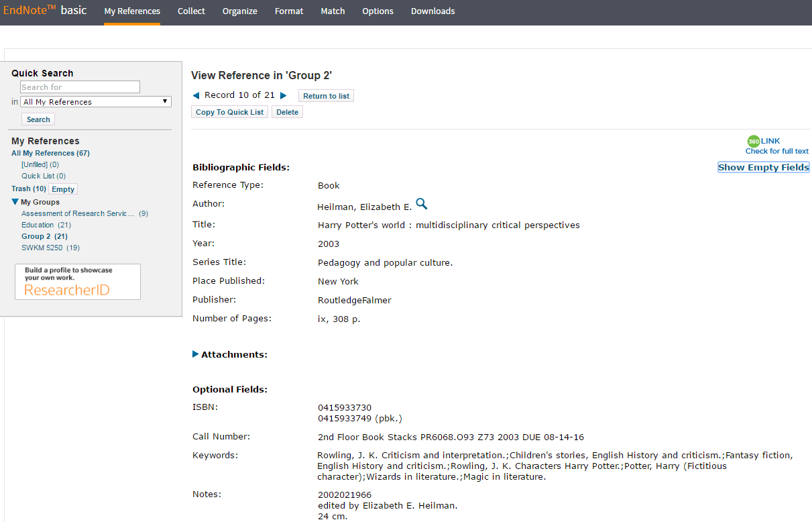Click inside the Quick Search input box
Image resolution: width=812 pixels, height=522 pixels.
(79, 87)
